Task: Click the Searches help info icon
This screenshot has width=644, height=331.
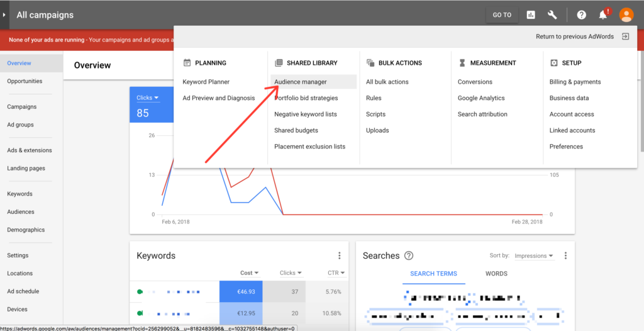Action: pyautogui.click(x=409, y=255)
